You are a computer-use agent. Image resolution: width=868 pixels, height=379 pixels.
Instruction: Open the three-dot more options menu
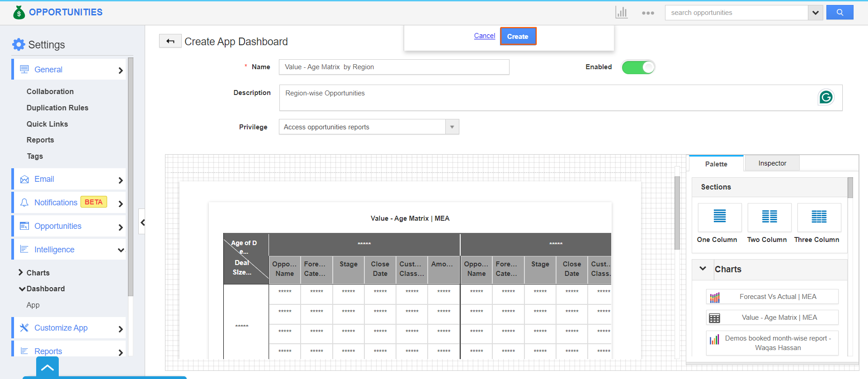(x=648, y=13)
